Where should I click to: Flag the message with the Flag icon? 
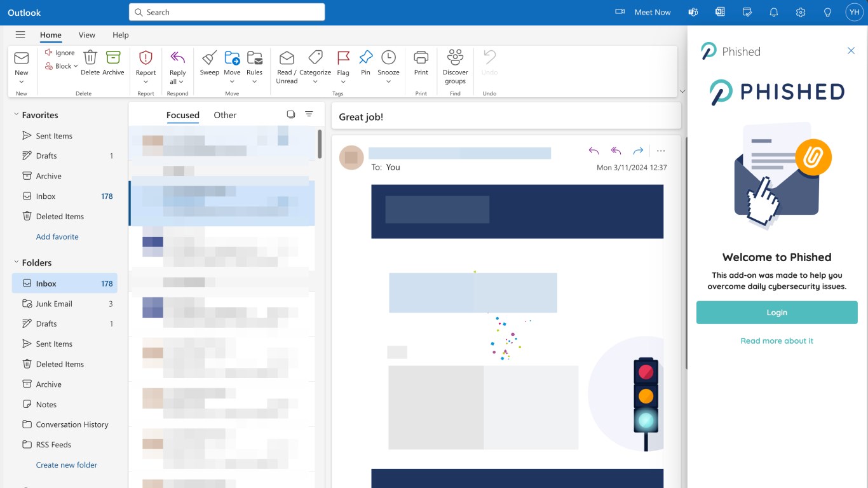[x=343, y=58]
